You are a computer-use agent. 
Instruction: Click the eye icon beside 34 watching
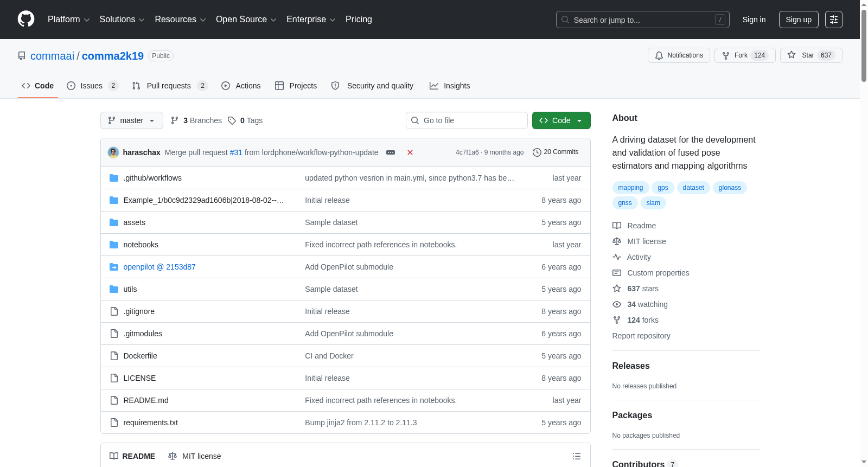[x=617, y=304]
